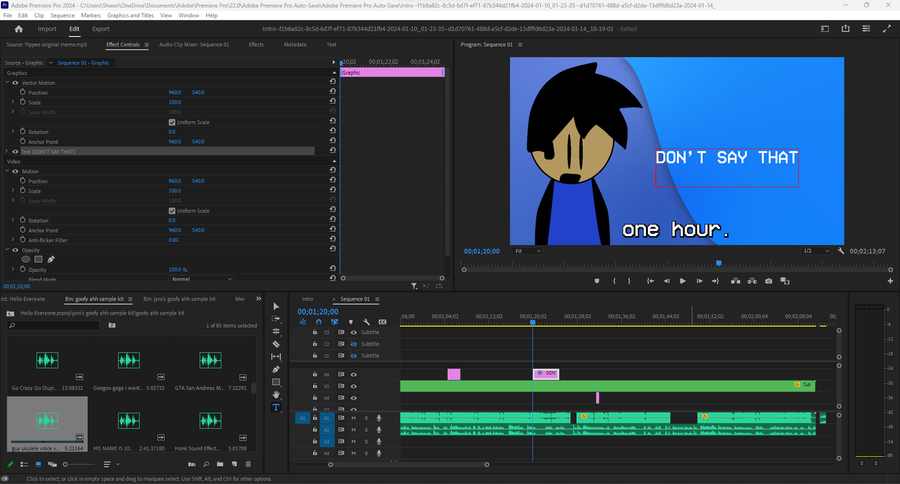900x484 pixels.
Task: Select the Ripple Edit tool
Action: click(x=276, y=331)
